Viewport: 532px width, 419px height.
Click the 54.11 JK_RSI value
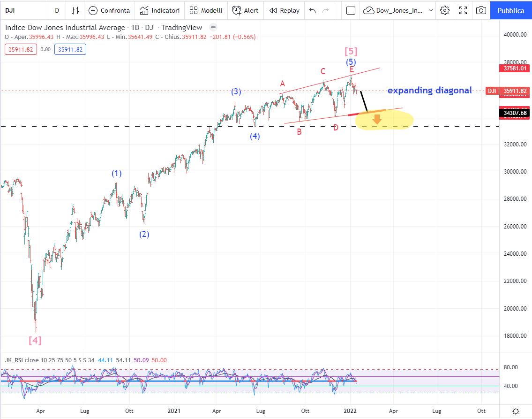123,360
